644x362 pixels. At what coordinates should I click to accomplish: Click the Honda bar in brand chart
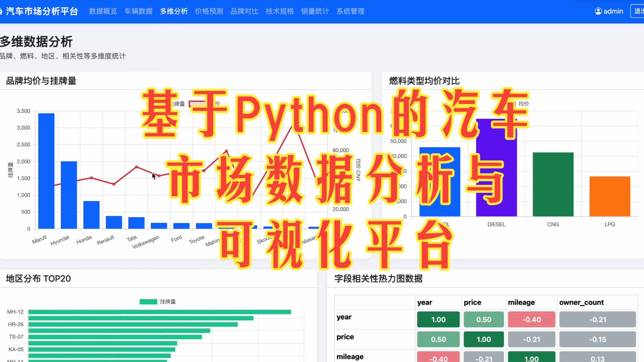point(91,215)
